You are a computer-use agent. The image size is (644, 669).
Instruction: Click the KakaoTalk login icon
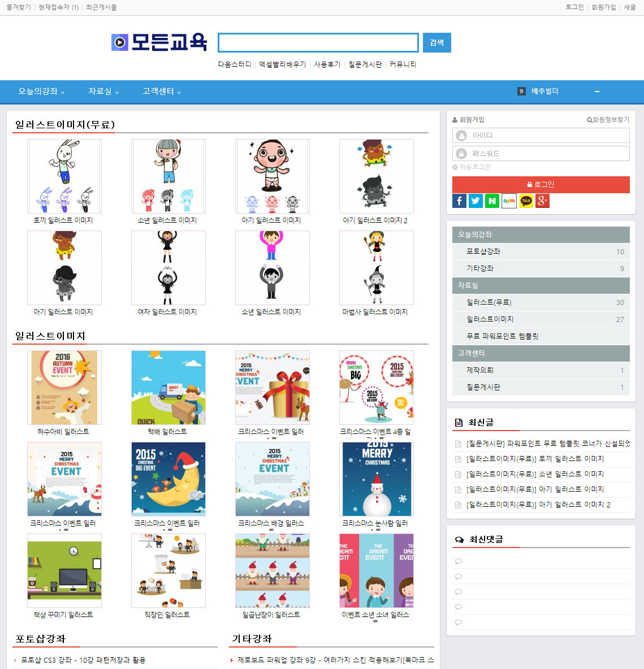(526, 201)
